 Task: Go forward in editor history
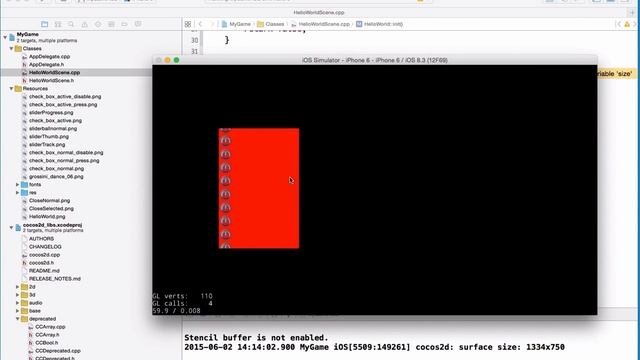pos(212,24)
